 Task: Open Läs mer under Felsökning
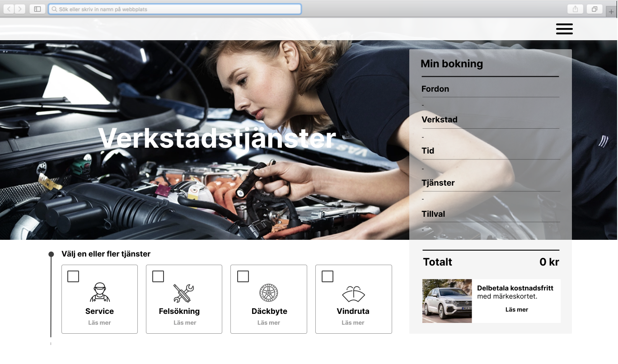tap(185, 322)
